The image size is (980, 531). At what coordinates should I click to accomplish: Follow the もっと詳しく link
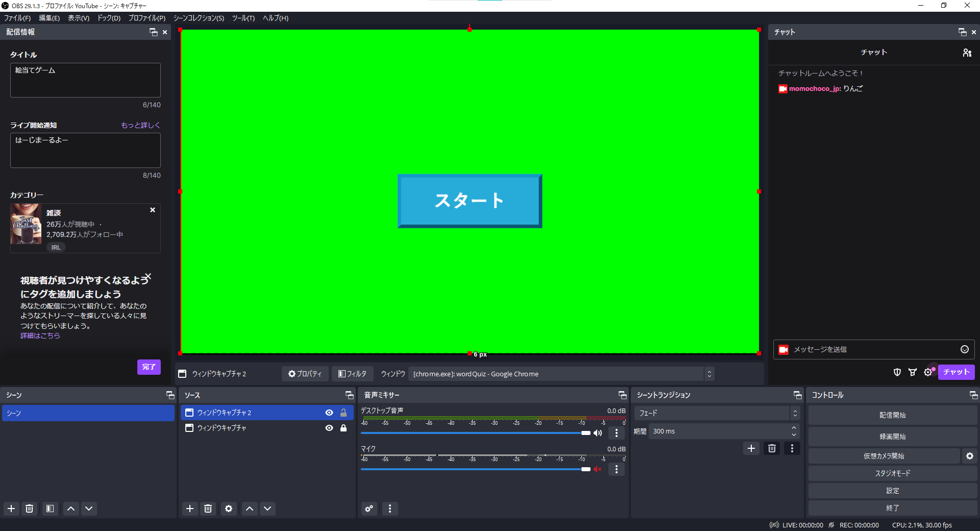tap(140, 125)
